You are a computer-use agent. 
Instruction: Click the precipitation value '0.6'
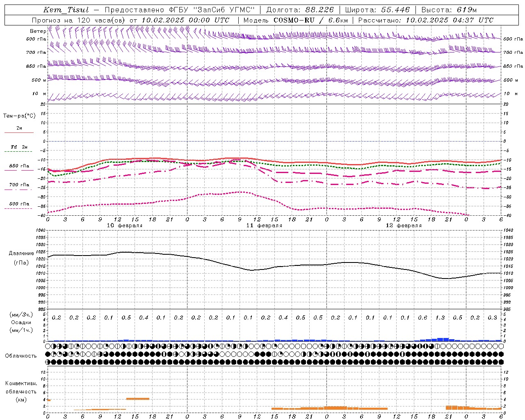[422, 318]
